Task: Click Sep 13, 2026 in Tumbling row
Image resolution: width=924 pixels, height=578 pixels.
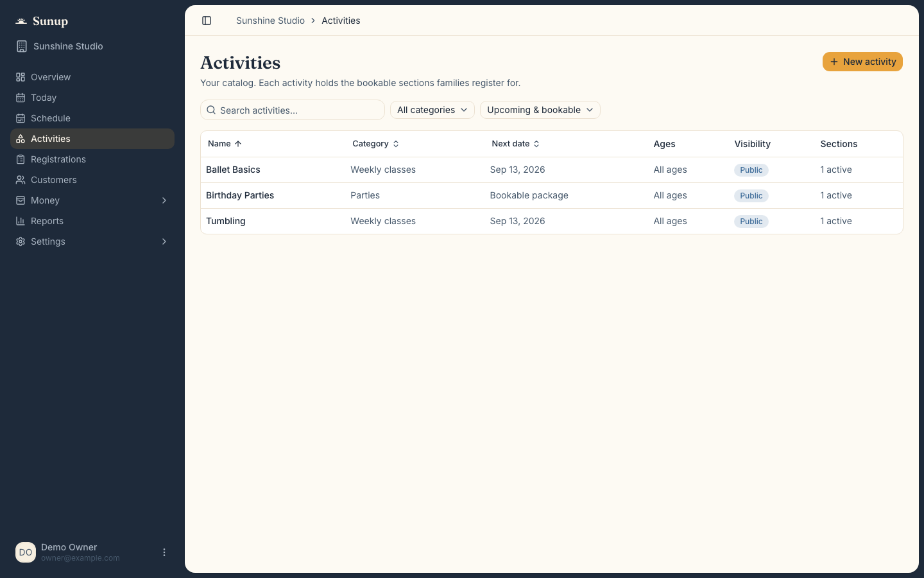Action: click(517, 221)
